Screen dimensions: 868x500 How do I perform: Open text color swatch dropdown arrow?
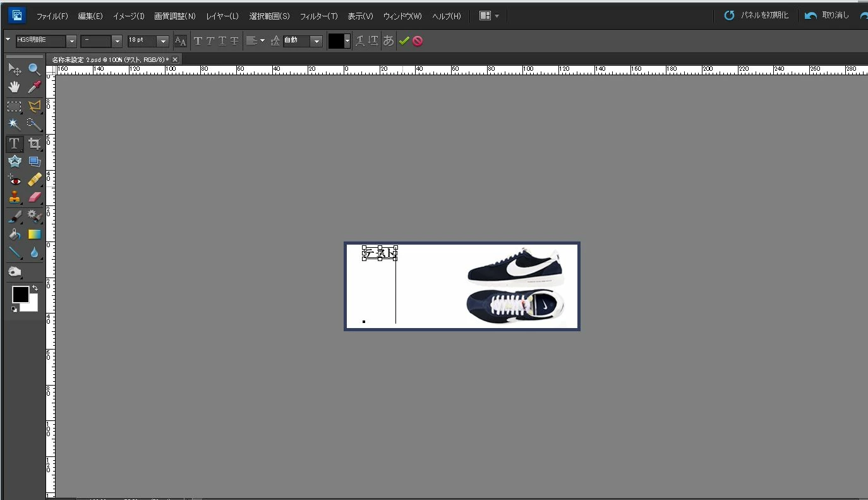coord(347,41)
